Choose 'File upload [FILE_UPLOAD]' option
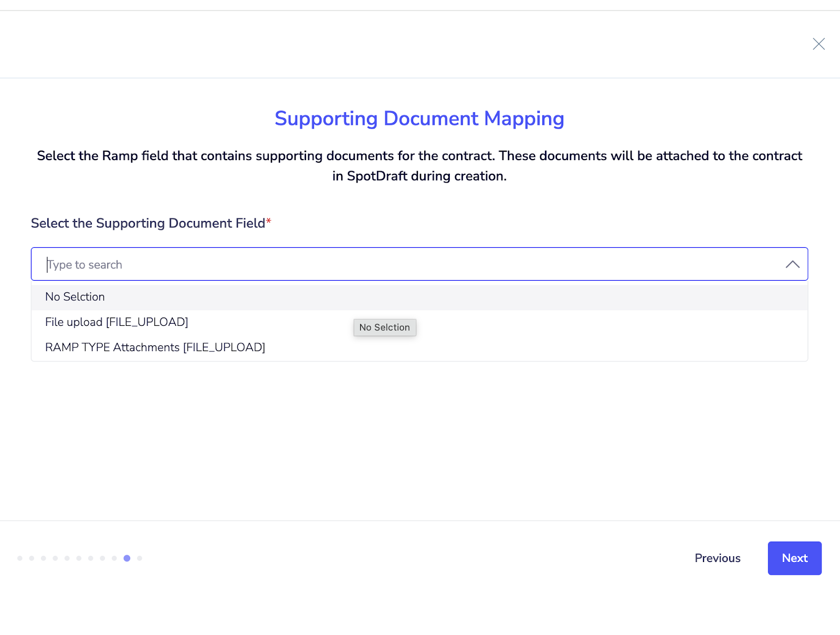 (117, 322)
